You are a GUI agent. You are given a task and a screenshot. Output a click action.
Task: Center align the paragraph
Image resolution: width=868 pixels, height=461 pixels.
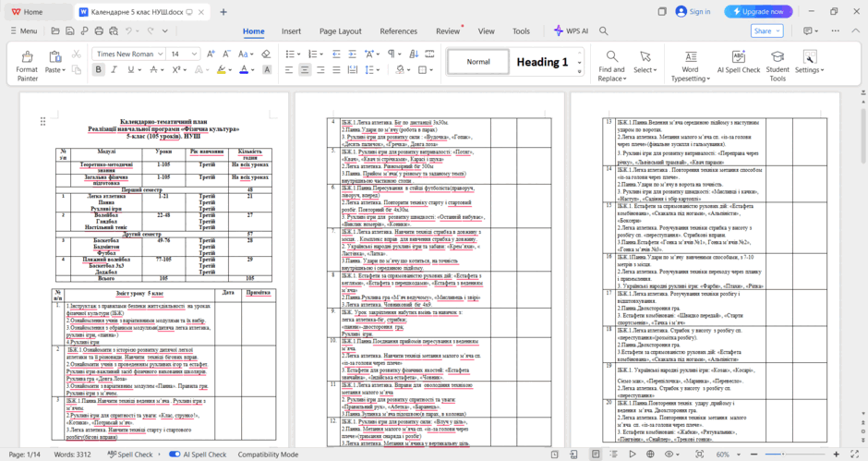click(x=305, y=70)
